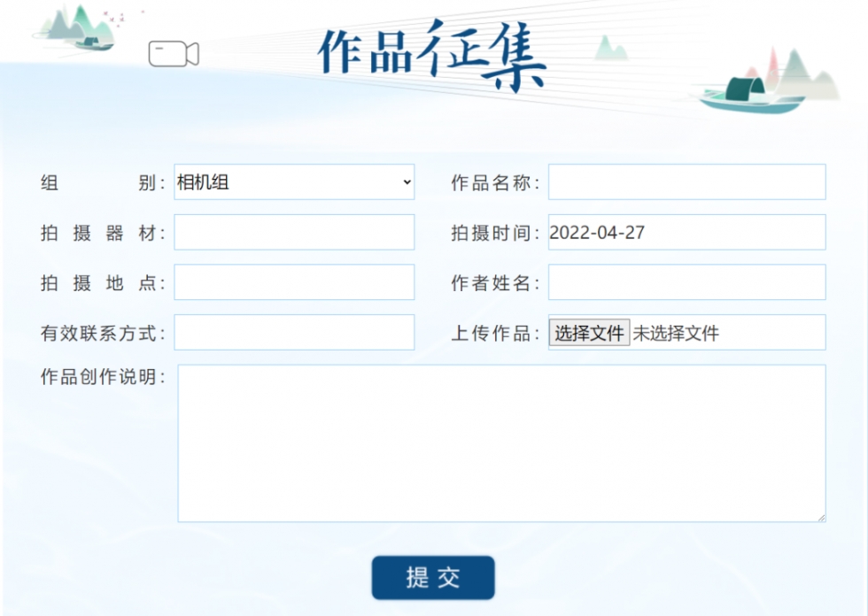Click into the 拍摄器材 text box
This screenshot has width=868, height=616.
294,233
